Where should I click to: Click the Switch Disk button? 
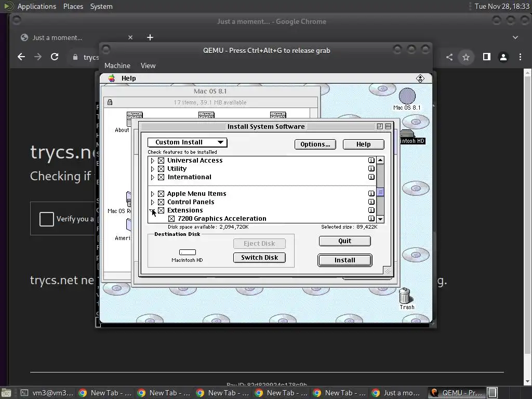(259, 258)
